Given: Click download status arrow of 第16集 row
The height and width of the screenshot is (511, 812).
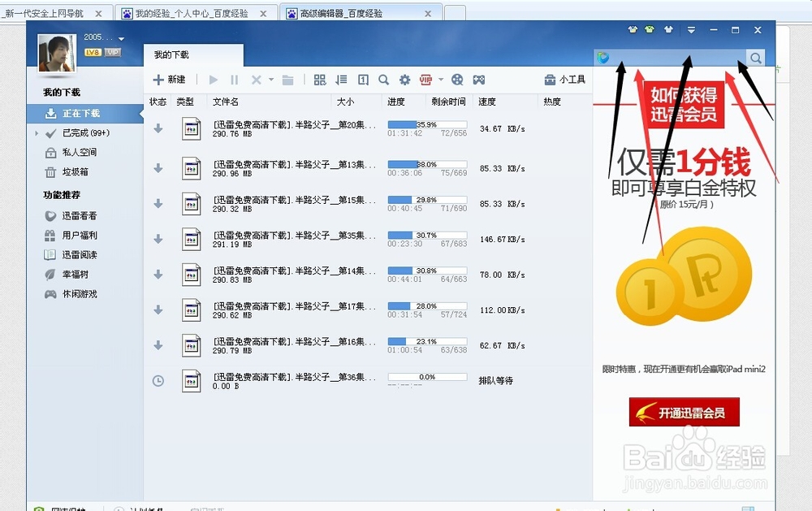Looking at the screenshot, I should [x=158, y=345].
